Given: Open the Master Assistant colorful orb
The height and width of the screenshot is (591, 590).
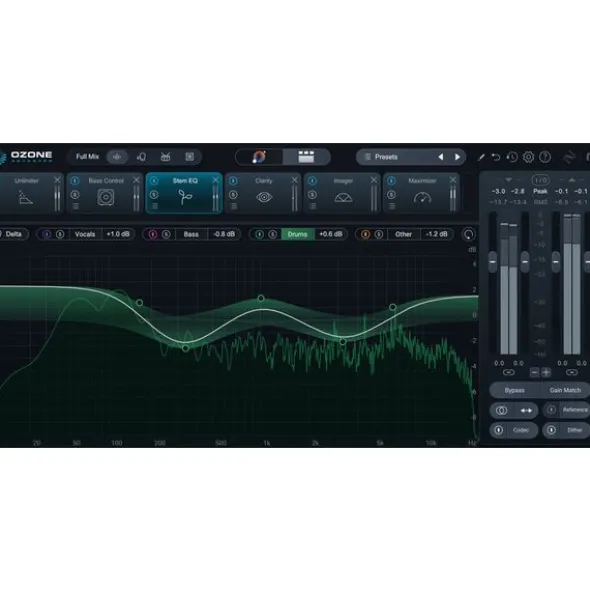Looking at the screenshot, I should pos(259,157).
